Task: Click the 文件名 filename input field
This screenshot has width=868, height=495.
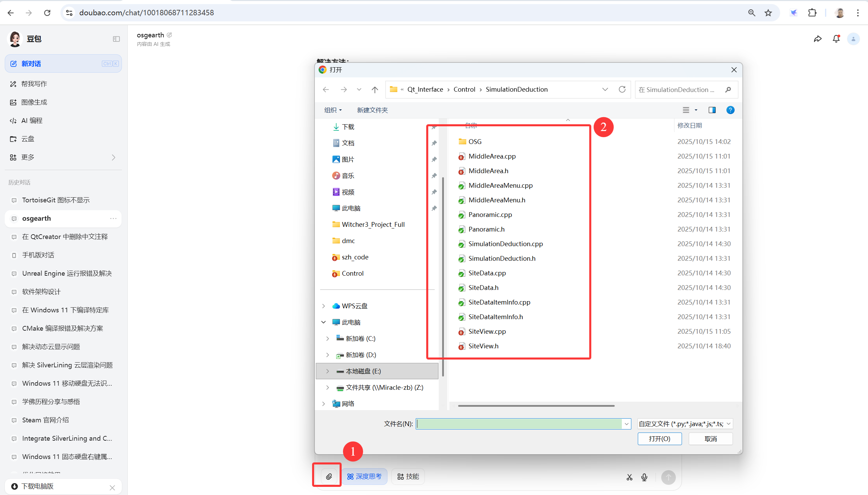Action: 519,424
